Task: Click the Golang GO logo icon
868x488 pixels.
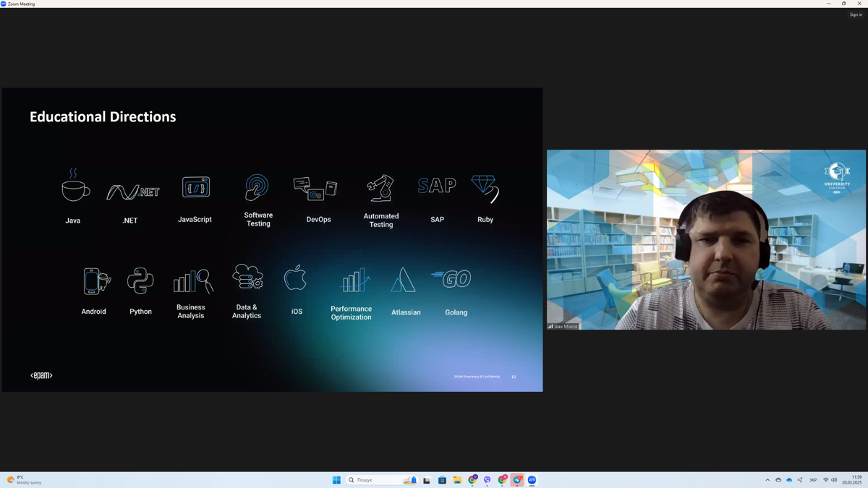Action: (451, 278)
